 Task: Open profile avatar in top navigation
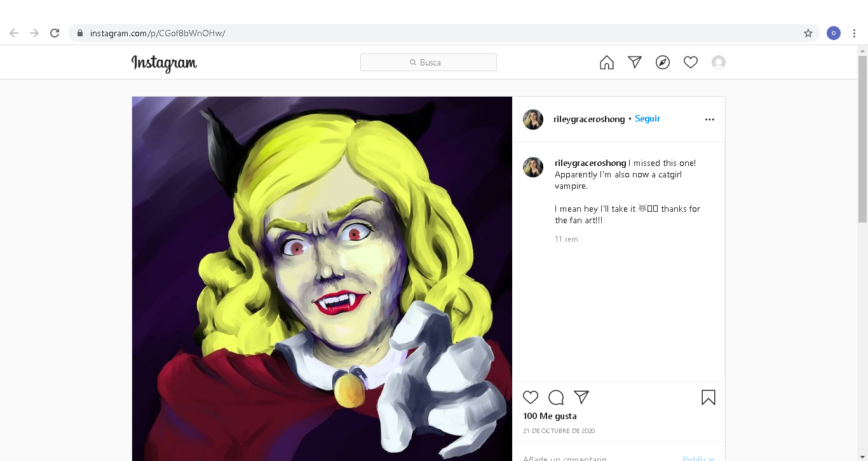pyautogui.click(x=719, y=62)
